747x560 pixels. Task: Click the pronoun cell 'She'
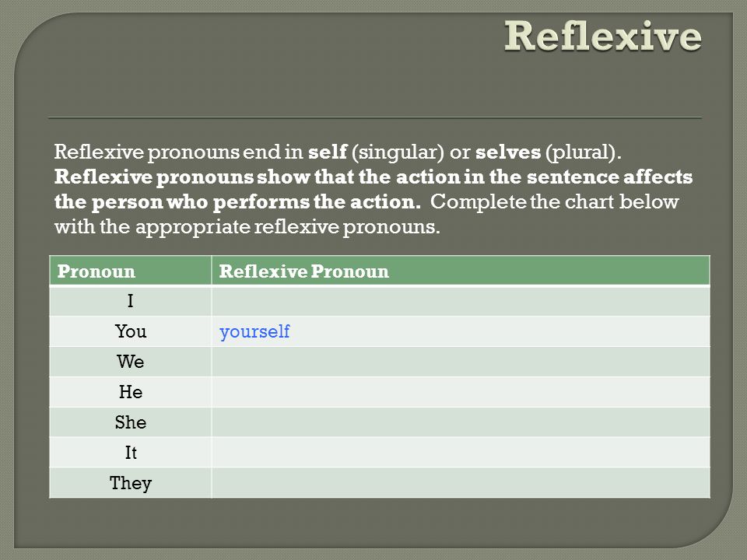click(x=130, y=422)
